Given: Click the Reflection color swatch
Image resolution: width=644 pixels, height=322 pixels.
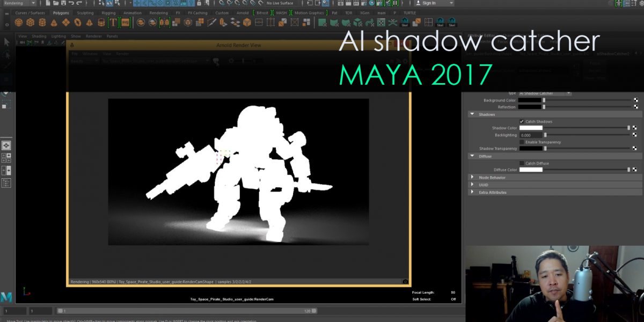Looking at the screenshot, I should click(530, 107).
